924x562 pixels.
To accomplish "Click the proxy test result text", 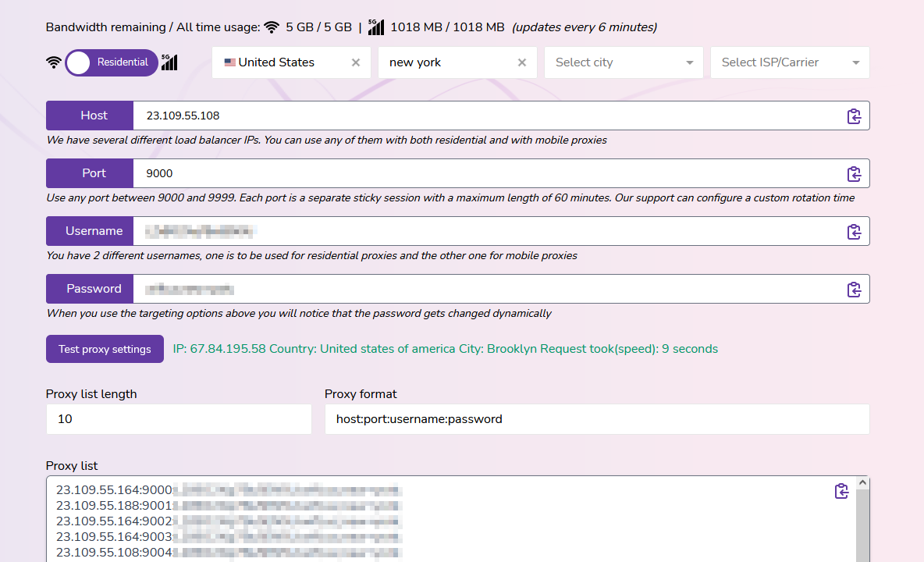I will [x=445, y=349].
